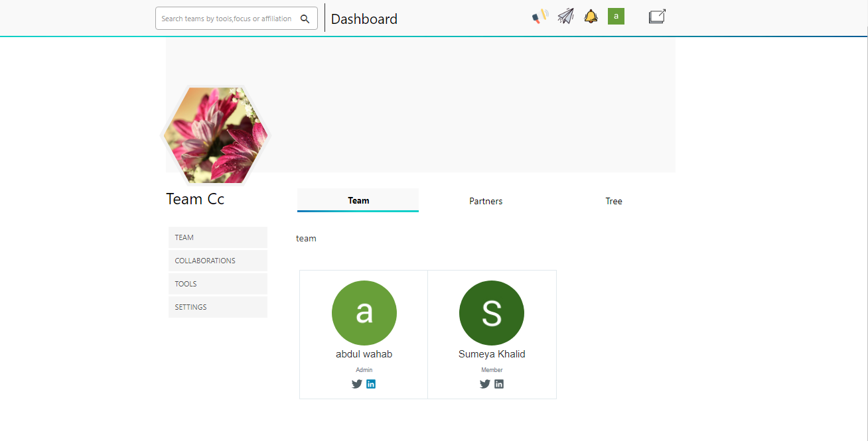Click Sumeya Khalid's avatar circle
Image resolution: width=868 pixels, height=441 pixels.
coord(492,313)
